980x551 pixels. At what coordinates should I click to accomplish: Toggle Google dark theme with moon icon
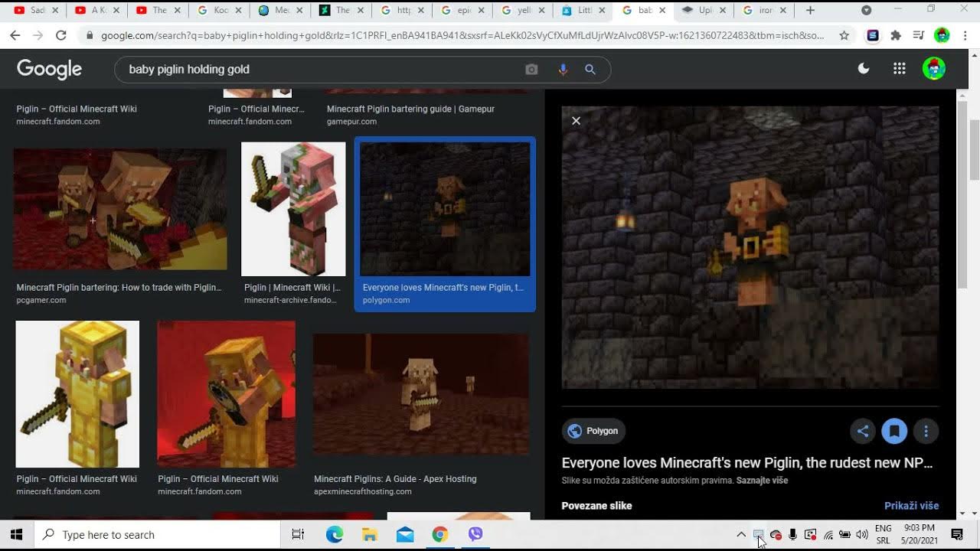864,69
